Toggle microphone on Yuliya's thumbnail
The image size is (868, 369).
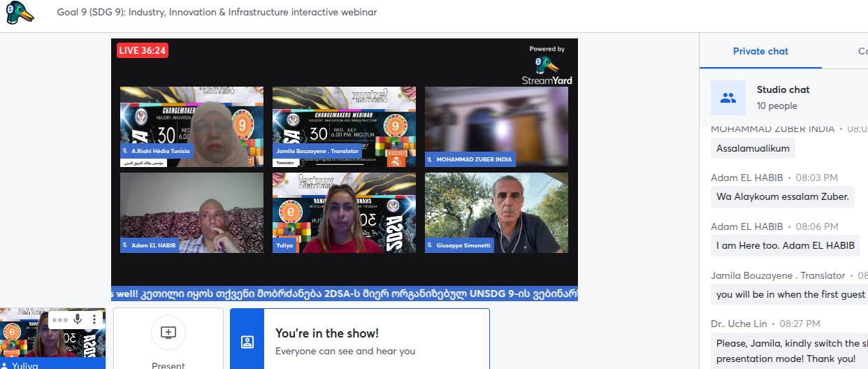coord(78,319)
